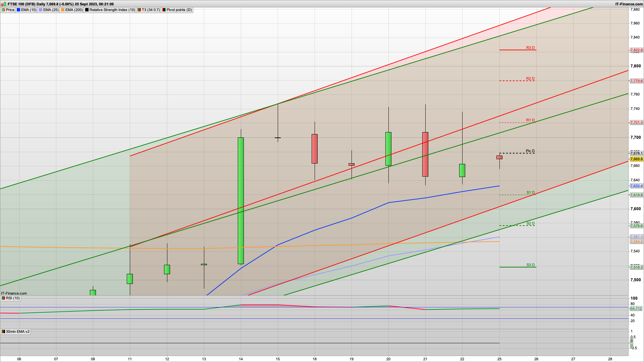The height and width of the screenshot is (362, 644).
Task: Open the Pivot points (D) legend item
Action: [177, 10]
